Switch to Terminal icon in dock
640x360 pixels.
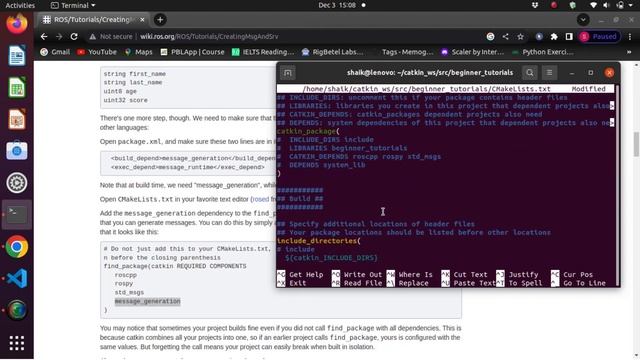pyautogui.click(x=17, y=215)
